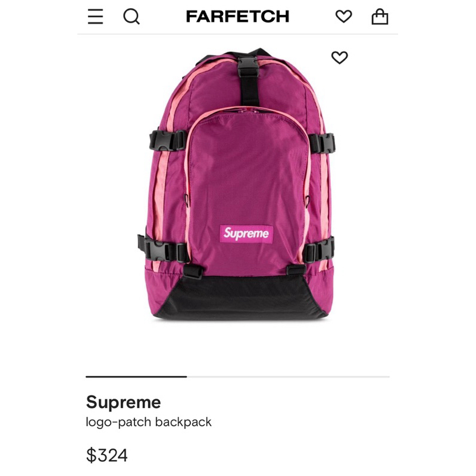Click the unfilled portion of gallery indicator
The width and height of the screenshot is (476, 476).
tap(288, 377)
